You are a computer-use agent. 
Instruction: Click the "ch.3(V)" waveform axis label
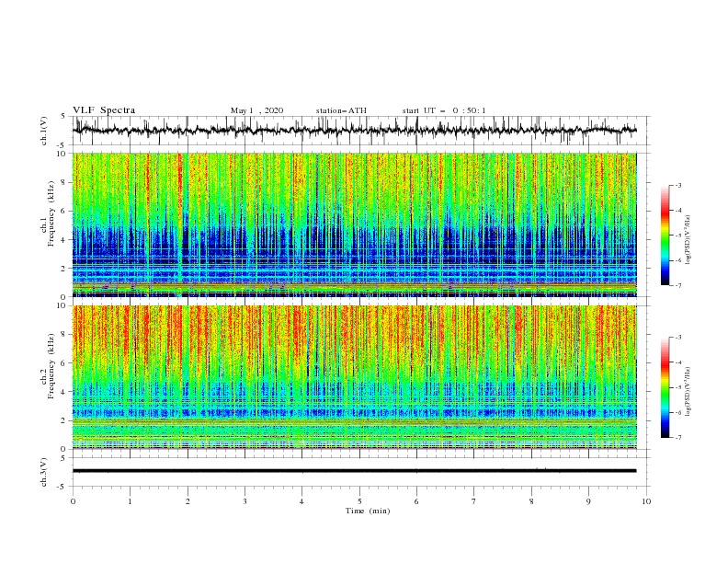pyautogui.click(x=44, y=472)
